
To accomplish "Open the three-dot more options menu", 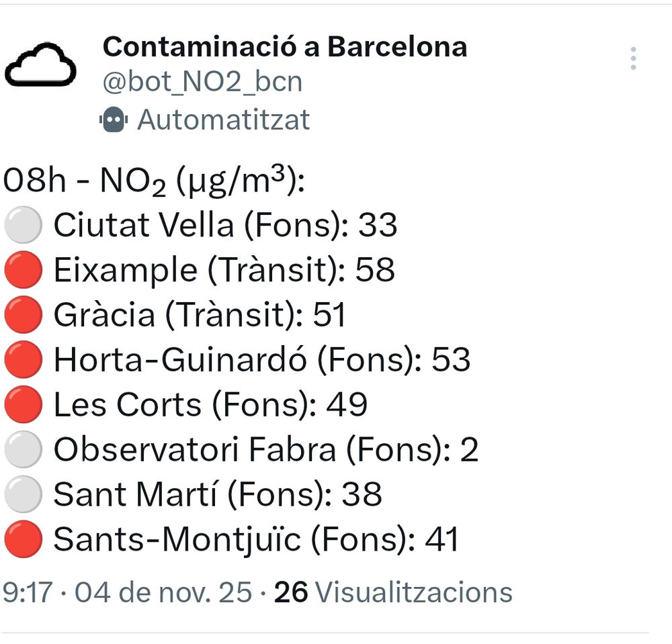I will 633,59.
